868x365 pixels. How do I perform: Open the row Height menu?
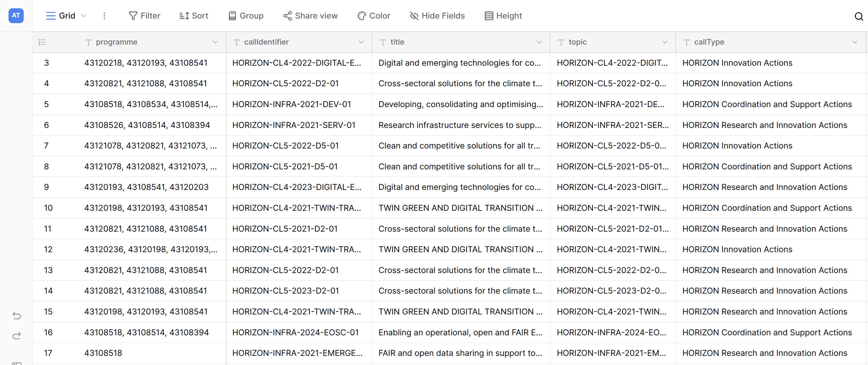point(503,16)
